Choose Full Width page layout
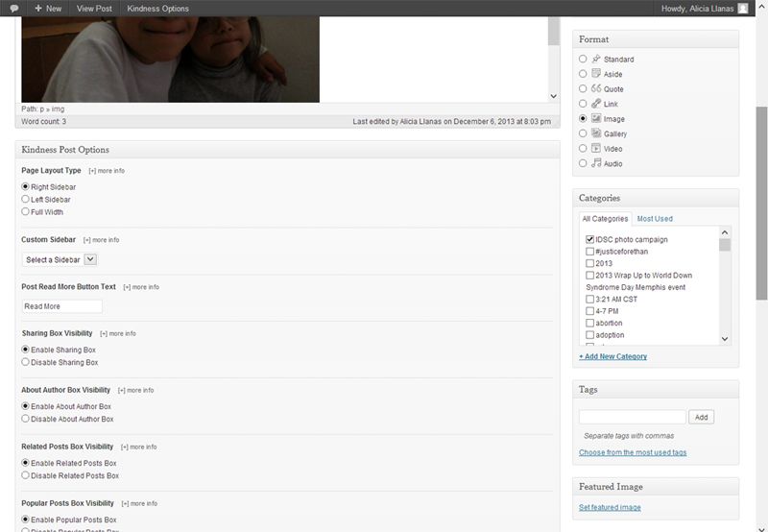The height and width of the screenshot is (532, 768). click(26, 211)
